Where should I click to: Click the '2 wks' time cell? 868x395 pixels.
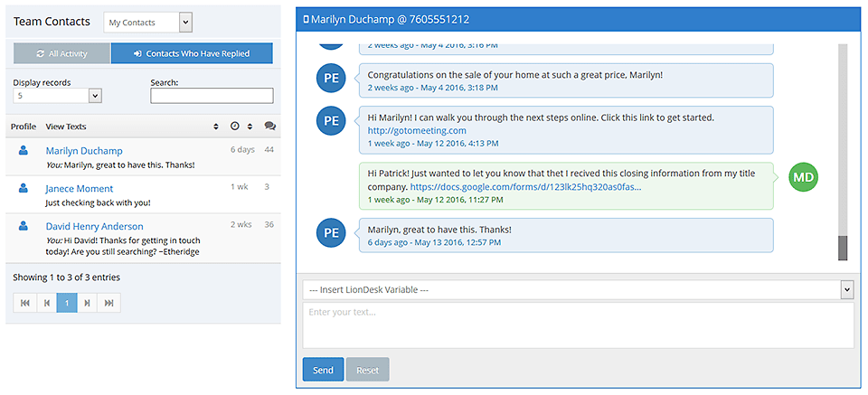tap(241, 224)
